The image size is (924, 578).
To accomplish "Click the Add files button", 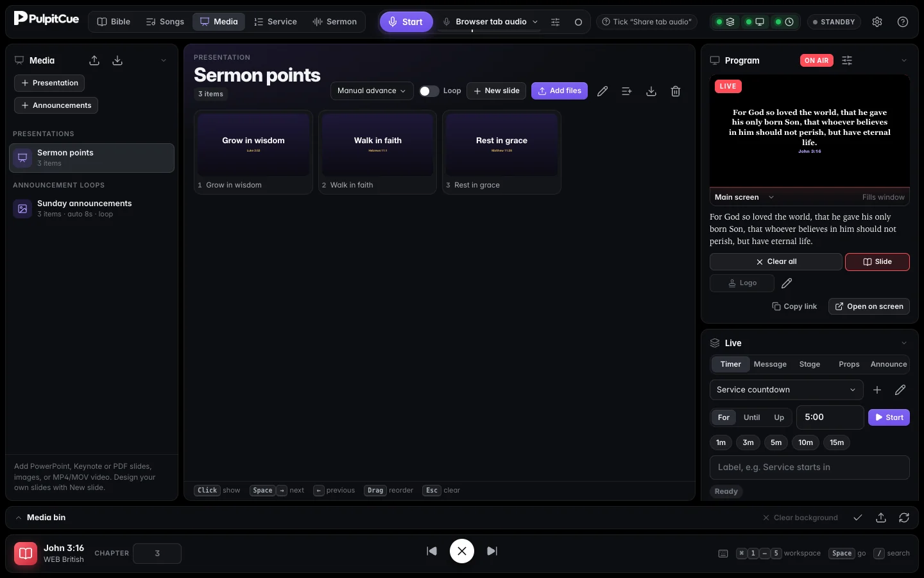I will tap(560, 91).
